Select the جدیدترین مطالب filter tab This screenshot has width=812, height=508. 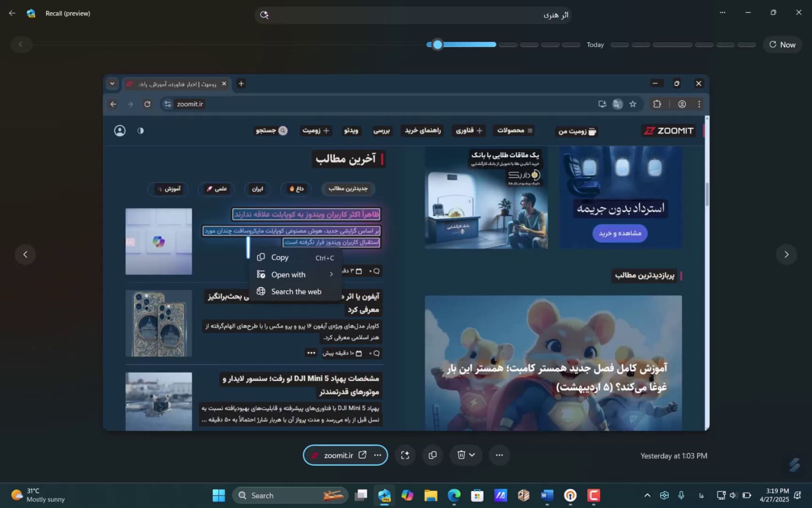click(348, 188)
